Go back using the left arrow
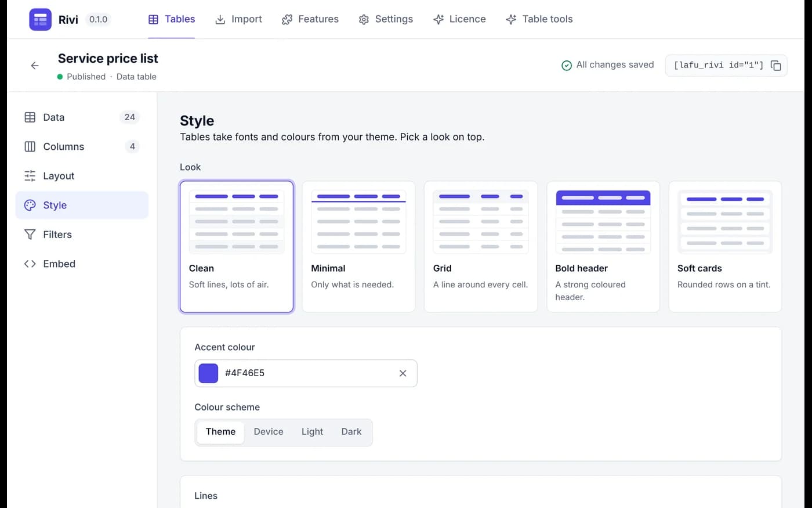The image size is (812, 508). click(x=35, y=66)
